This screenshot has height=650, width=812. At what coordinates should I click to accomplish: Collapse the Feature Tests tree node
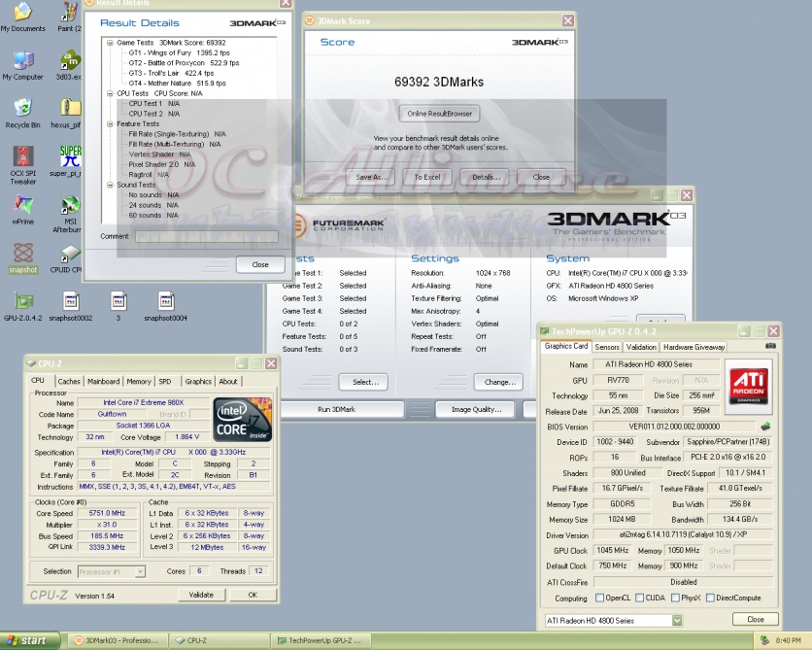(x=109, y=124)
